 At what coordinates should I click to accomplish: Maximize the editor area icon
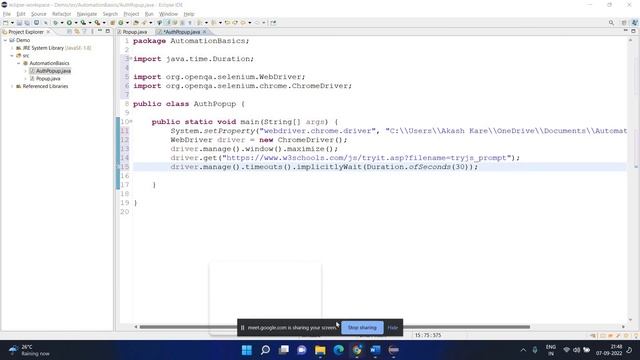(x=633, y=31)
